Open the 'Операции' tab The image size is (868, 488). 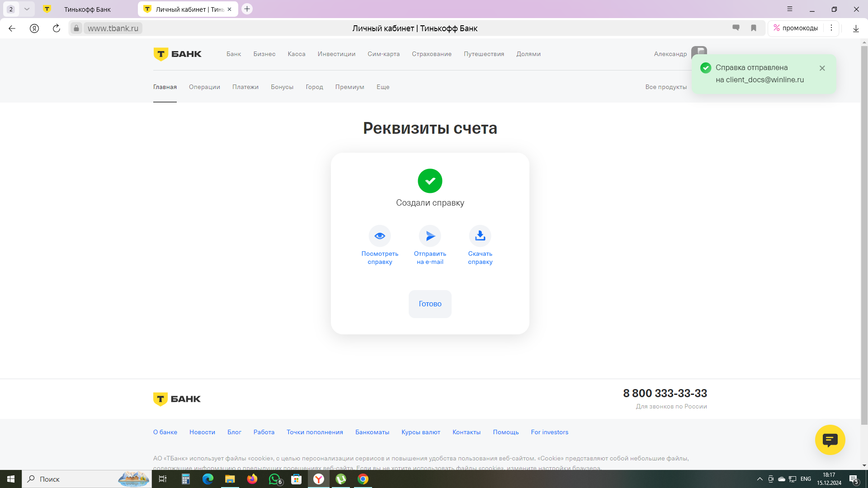[x=204, y=87]
